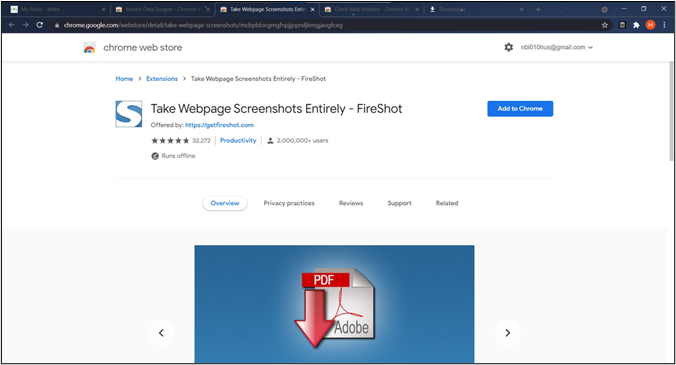This screenshot has height=365, width=676.
Task: Open the Support tab
Action: tap(399, 203)
